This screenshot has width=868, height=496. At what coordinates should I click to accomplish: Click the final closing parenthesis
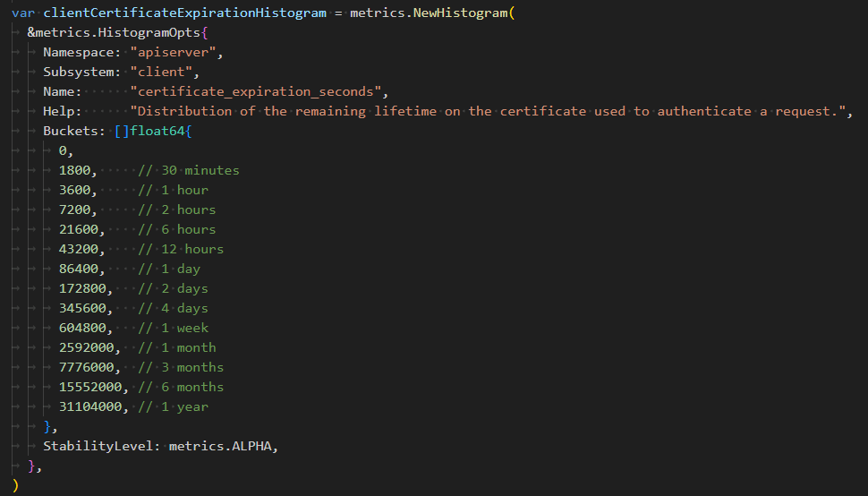click(x=15, y=485)
